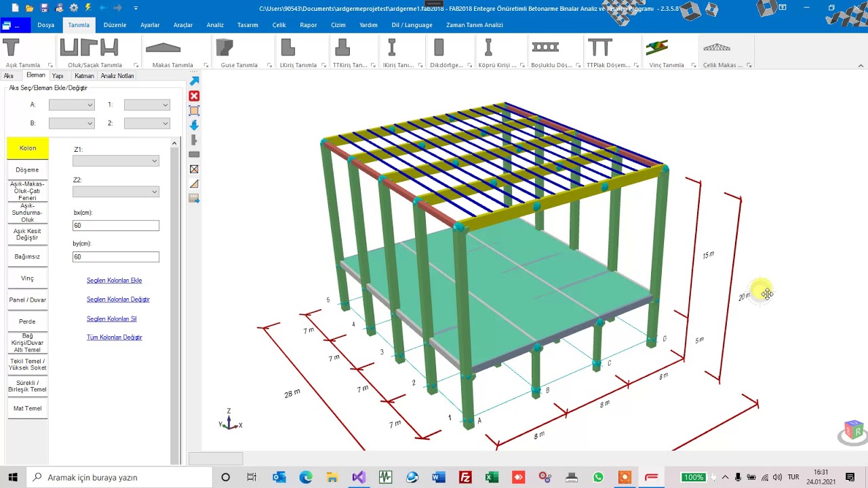Switch to the Aks panel tab
868x488 pixels.
(9, 76)
